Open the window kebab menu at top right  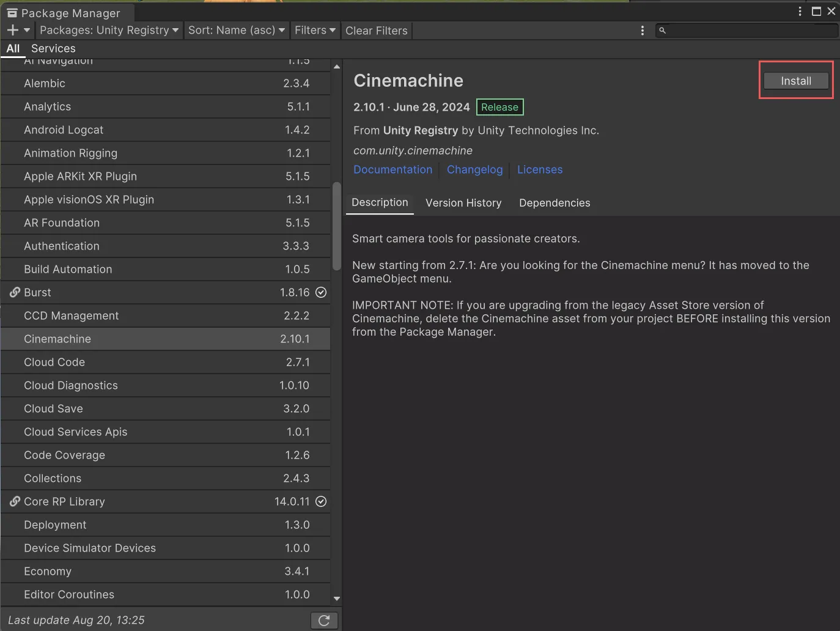[x=800, y=11]
